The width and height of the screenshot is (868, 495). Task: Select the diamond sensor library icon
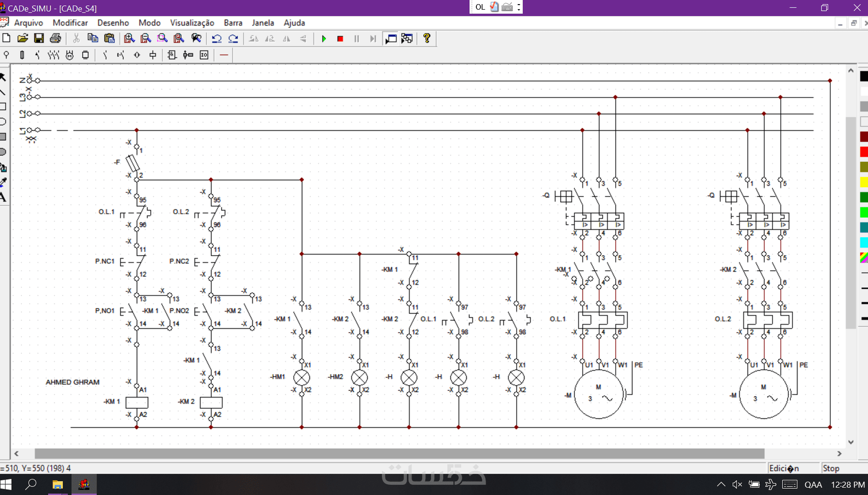pyautogui.click(x=137, y=55)
